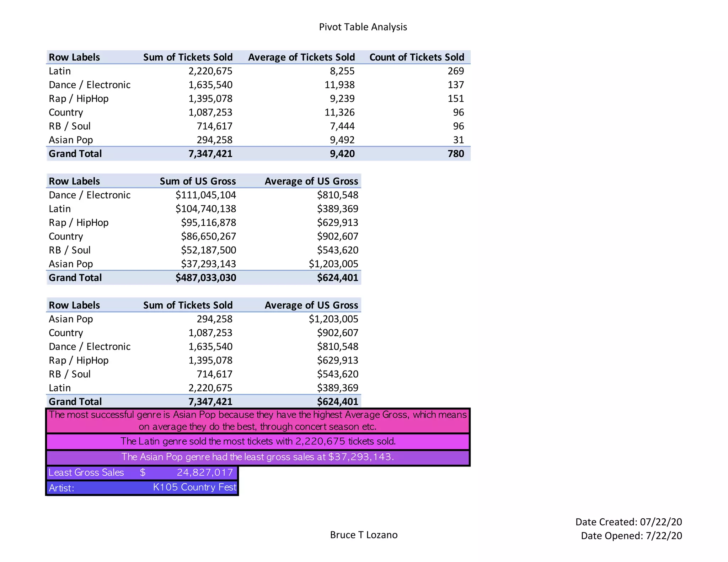Click the Least Gross Sales 24,827,017 cell
Viewport: 728px width, 562px height.
(205, 472)
